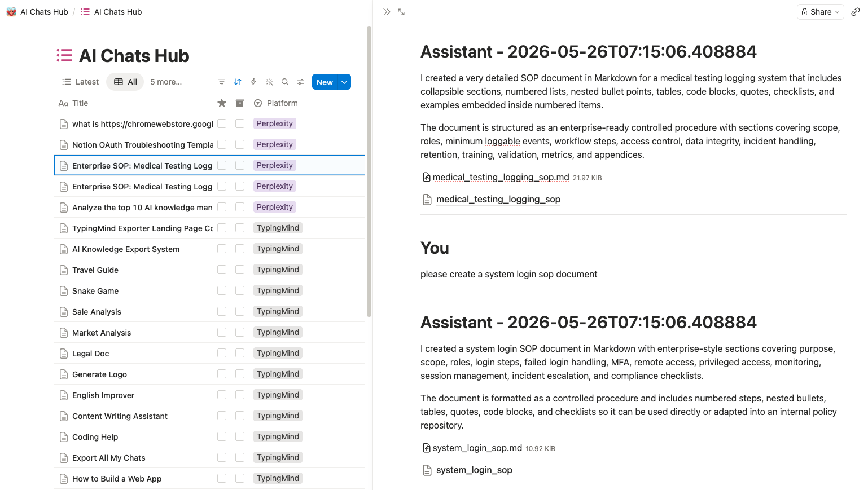Check star checkbox for Export All My Chats
This screenshot has width=868, height=490.
click(222, 457)
